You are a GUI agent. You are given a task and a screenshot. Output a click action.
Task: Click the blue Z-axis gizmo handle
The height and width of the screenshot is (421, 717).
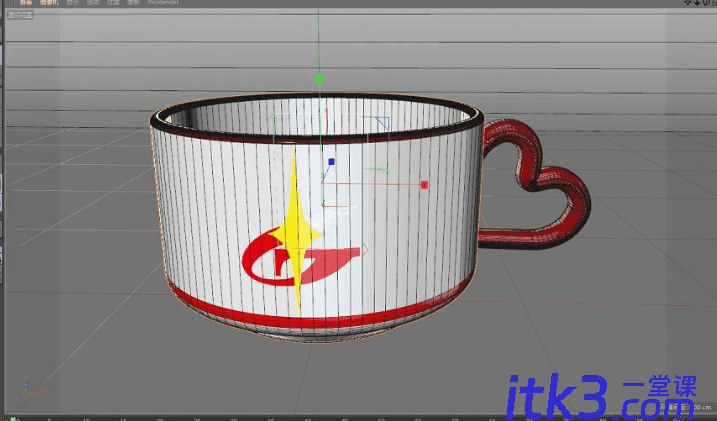(332, 162)
